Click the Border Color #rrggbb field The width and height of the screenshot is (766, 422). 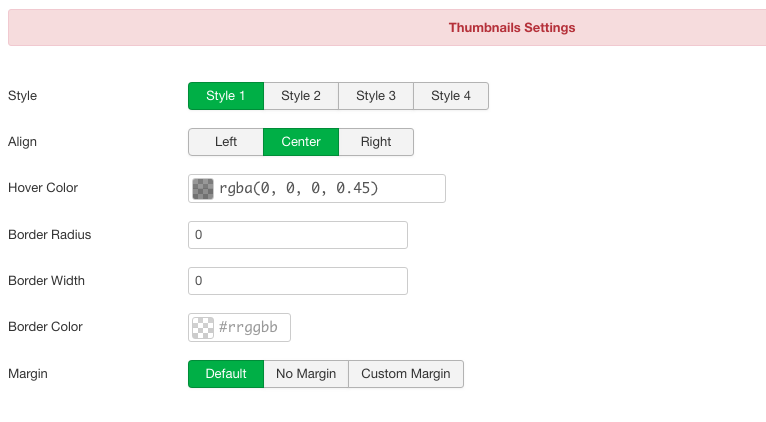pyautogui.click(x=253, y=327)
